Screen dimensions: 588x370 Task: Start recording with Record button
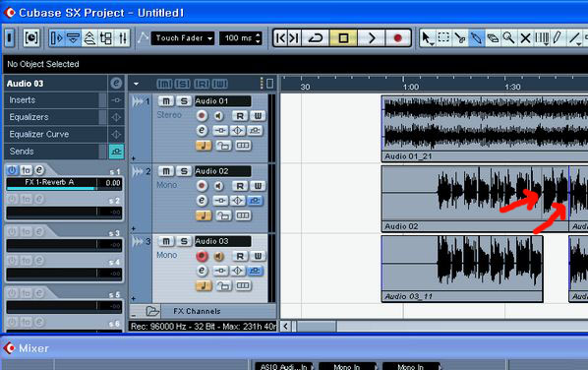tap(398, 38)
